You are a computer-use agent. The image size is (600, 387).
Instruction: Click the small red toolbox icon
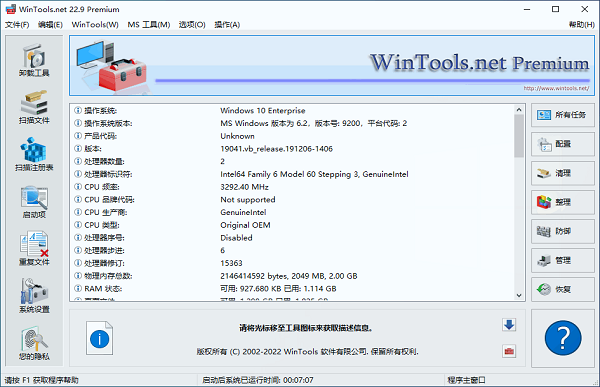point(509,351)
